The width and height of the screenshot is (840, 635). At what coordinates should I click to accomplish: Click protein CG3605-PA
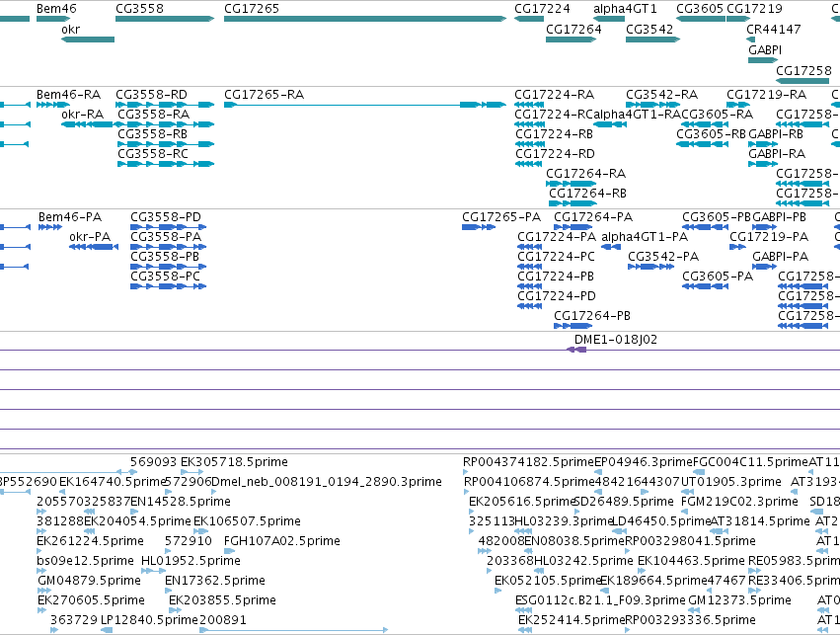tap(718, 277)
